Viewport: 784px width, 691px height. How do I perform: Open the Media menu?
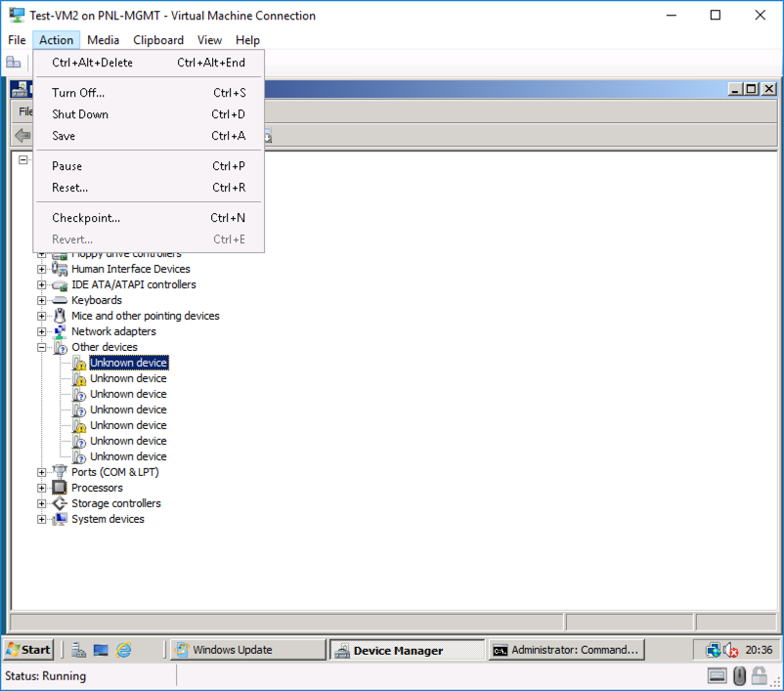click(103, 40)
